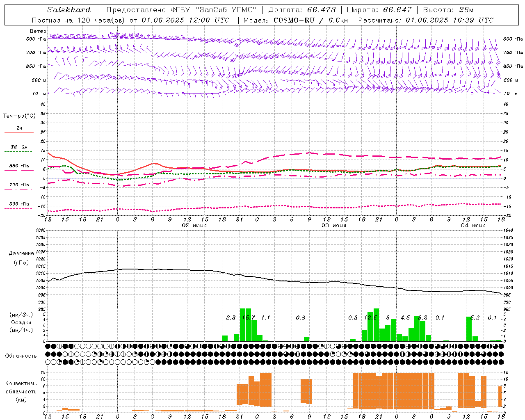Click the '40' temperature axis value on left
Viewport: 525px width, 420px height.
click(x=43, y=105)
